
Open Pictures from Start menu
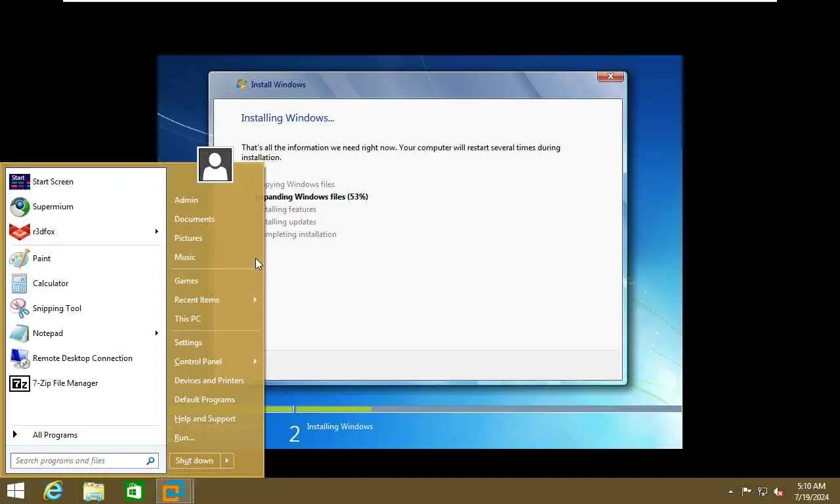point(188,238)
